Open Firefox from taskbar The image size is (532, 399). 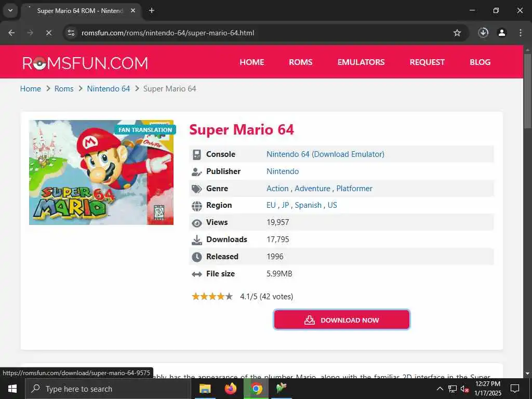point(231,389)
